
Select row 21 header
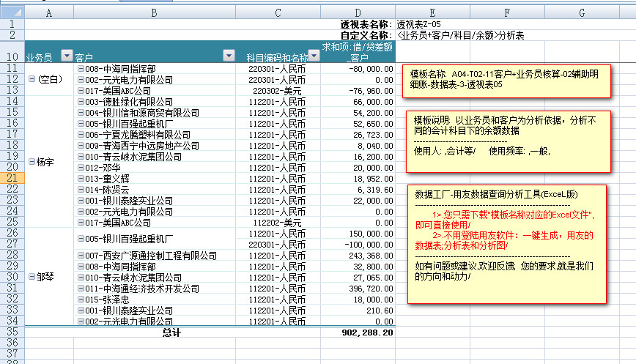point(12,178)
